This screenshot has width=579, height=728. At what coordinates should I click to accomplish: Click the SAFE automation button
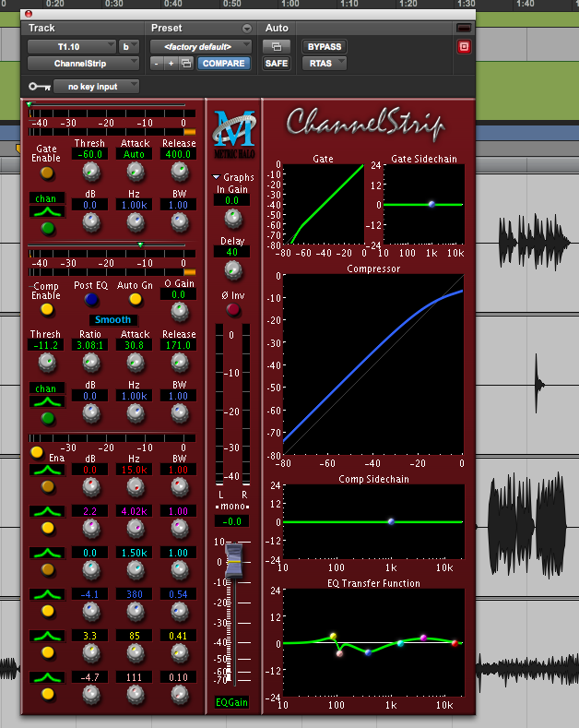(277, 64)
